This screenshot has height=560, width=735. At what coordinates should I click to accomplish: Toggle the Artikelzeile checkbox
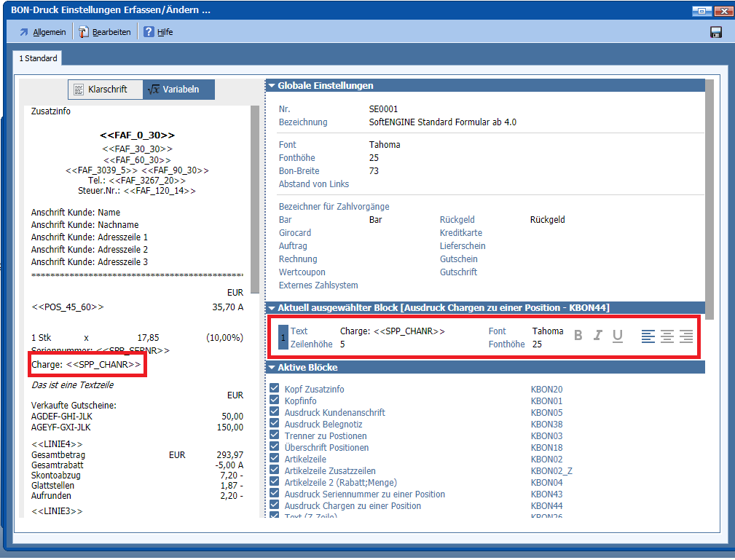coord(275,460)
